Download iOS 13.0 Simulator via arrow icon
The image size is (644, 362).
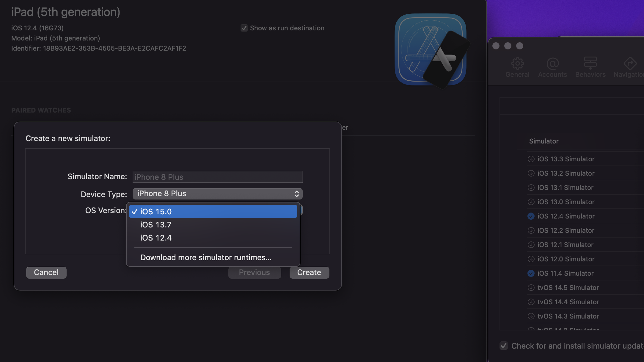point(531,202)
